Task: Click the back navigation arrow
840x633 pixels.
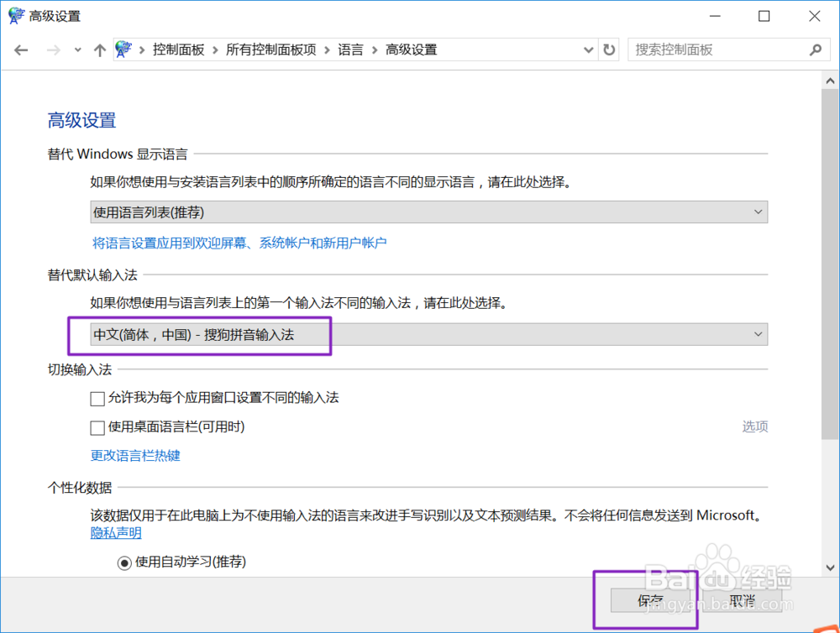Action: (21, 50)
